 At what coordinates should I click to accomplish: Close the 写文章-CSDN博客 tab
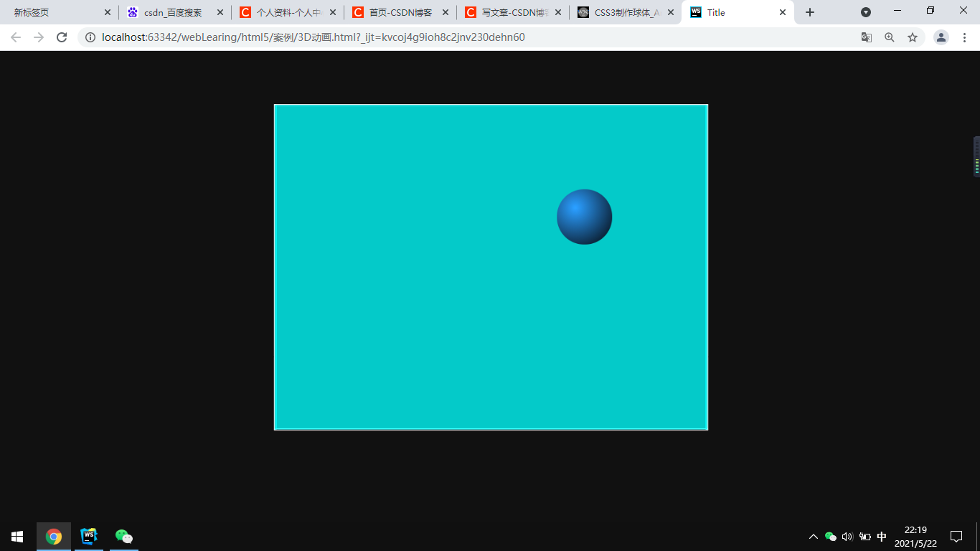pos(558,12)
